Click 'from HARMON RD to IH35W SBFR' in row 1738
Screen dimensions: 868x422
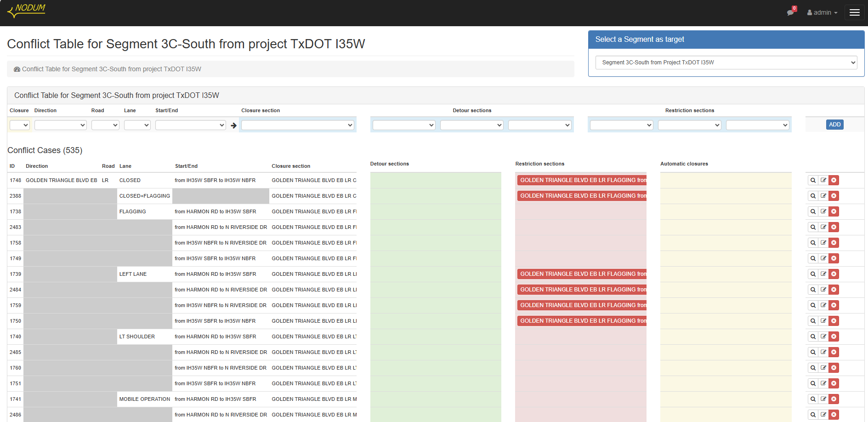pyautogui.click(x=216, y=211)
